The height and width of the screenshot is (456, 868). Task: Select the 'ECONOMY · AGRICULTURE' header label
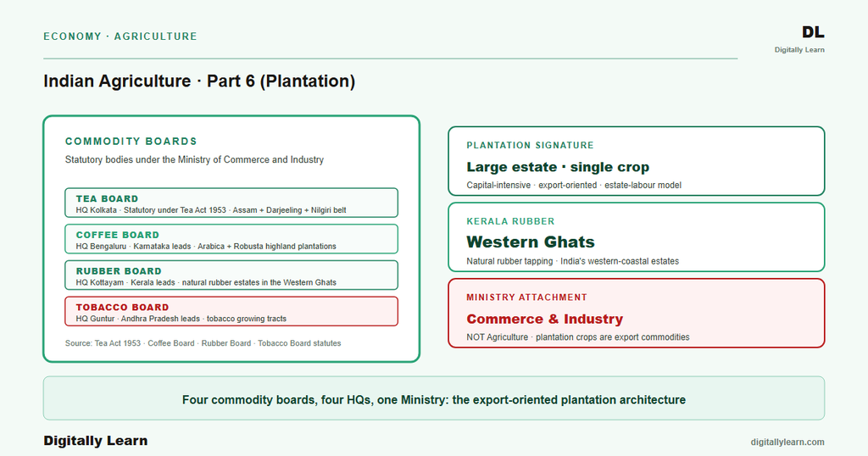point(120,36)
